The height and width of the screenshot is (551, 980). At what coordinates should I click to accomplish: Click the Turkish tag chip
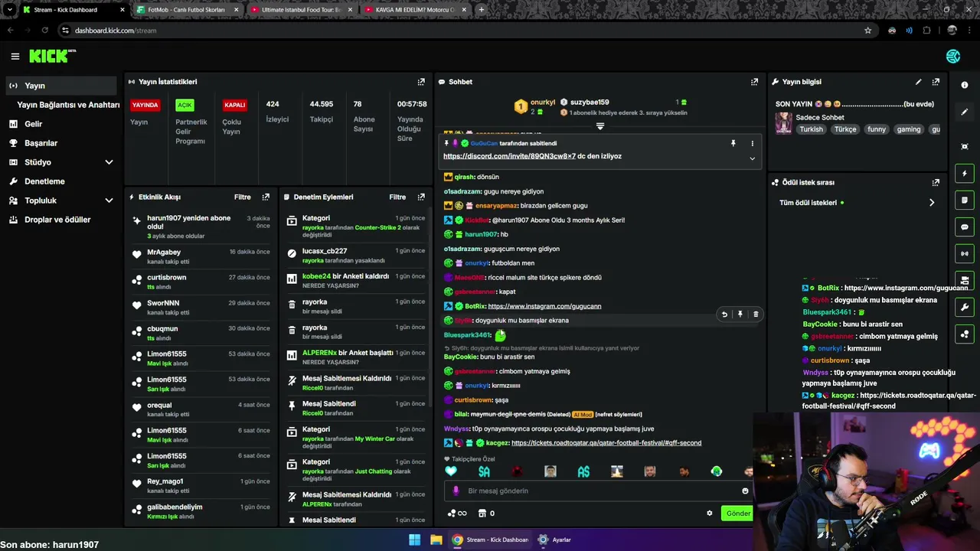pyautogui.click(x=811, y=129)
